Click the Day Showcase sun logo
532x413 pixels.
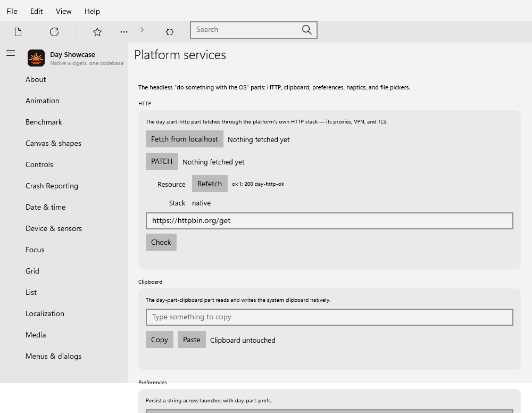[x=36, y=58]
